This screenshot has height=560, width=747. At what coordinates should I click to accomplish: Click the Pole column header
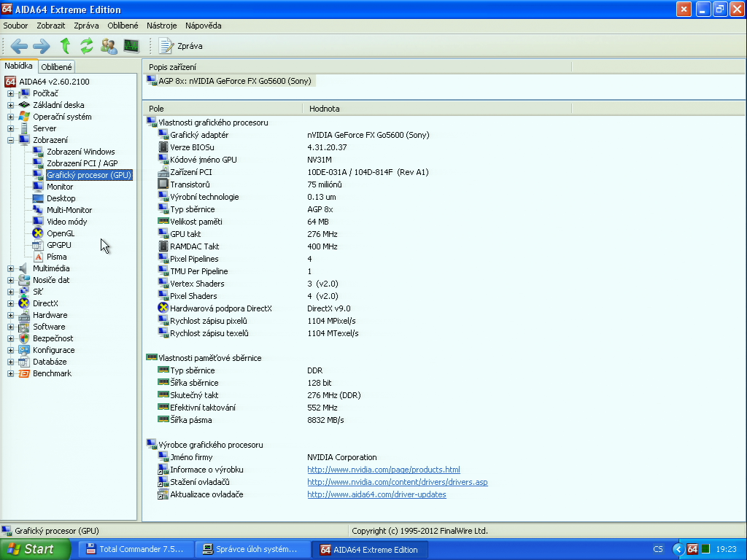pyautogui.click(x=222, y=109)
